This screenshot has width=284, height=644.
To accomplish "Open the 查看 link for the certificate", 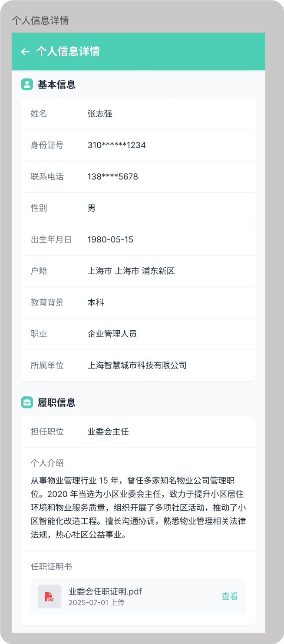I will (x=229, y=597).
